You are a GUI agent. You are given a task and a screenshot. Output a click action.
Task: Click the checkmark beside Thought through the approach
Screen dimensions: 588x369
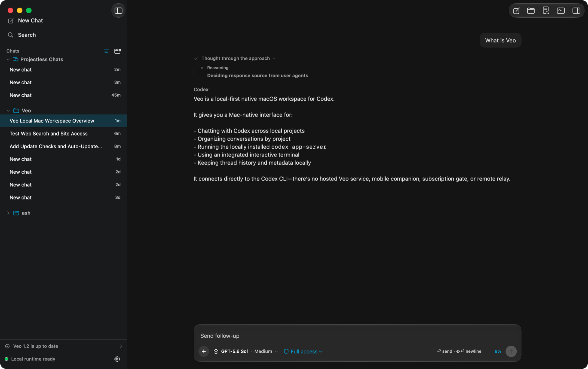196,59
